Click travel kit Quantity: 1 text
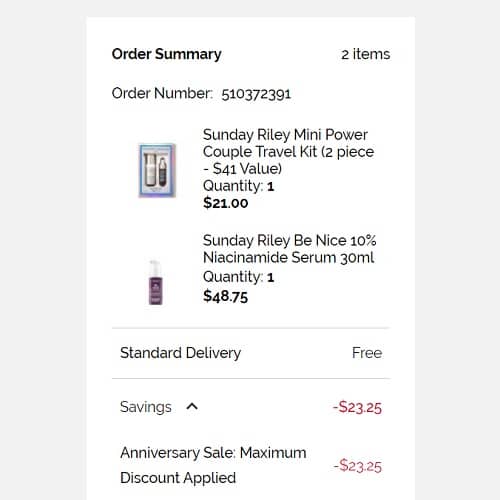 [238, 186]
